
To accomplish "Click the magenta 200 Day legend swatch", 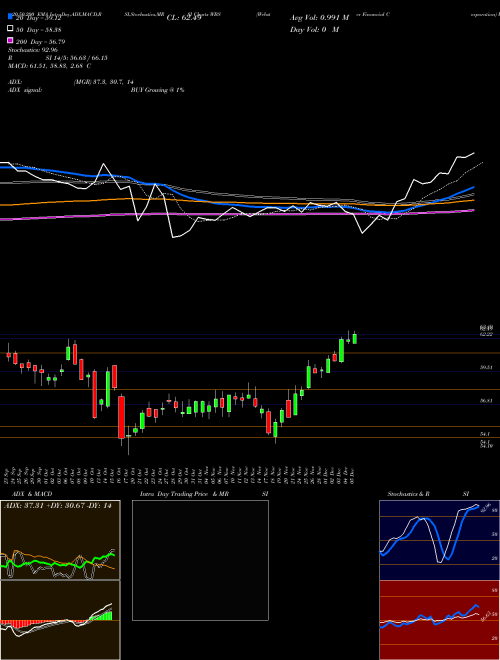I will (10, 40).
